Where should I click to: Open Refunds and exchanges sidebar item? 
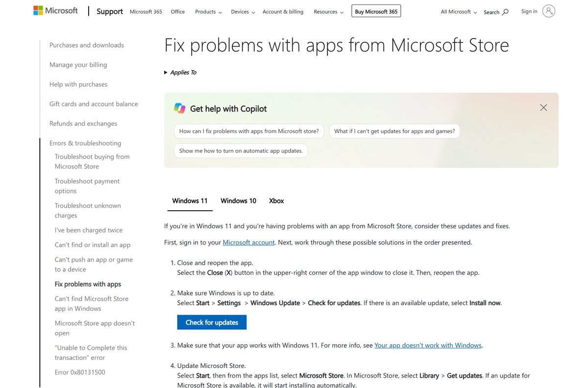(x=83, y=123)
